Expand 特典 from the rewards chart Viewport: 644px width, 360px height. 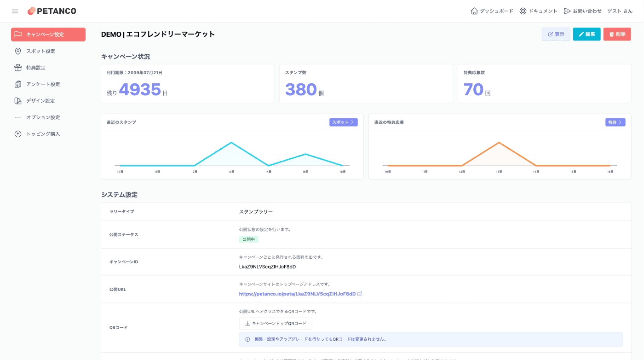coord(615,122)
